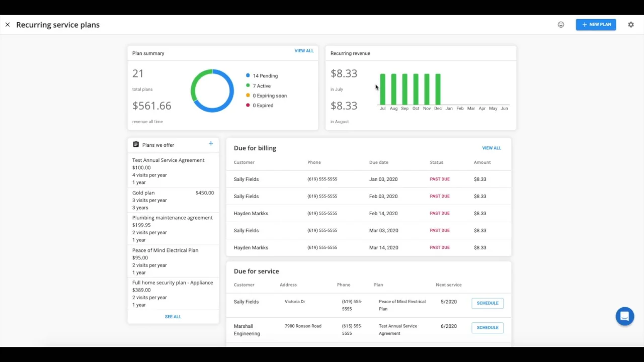Click the Dec revenue bar
The width and height of the screenshot is (644, 362).
pyautogui.click(x=438, y=89)
